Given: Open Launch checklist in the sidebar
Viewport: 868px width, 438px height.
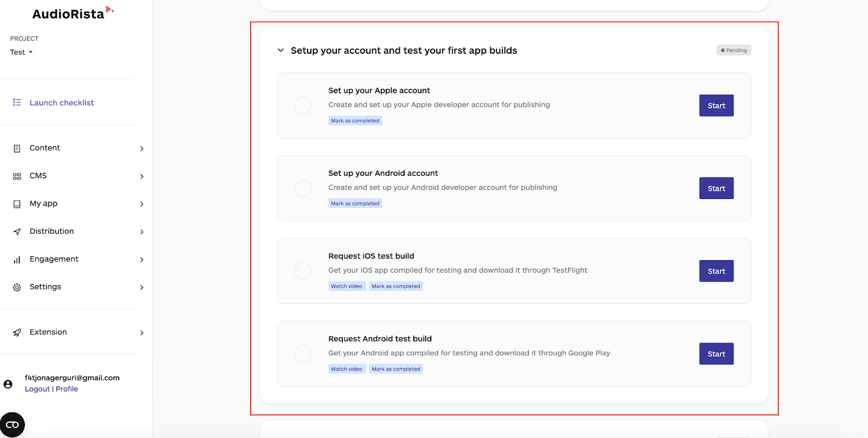Looking at the screenshot, I should point(62,102).
